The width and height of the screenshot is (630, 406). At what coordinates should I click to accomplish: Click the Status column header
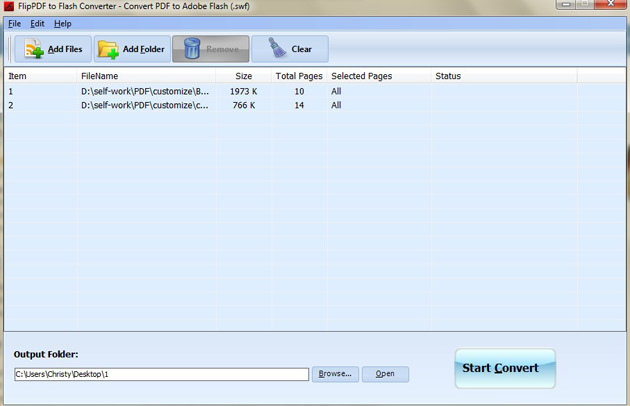pos(504,76)
